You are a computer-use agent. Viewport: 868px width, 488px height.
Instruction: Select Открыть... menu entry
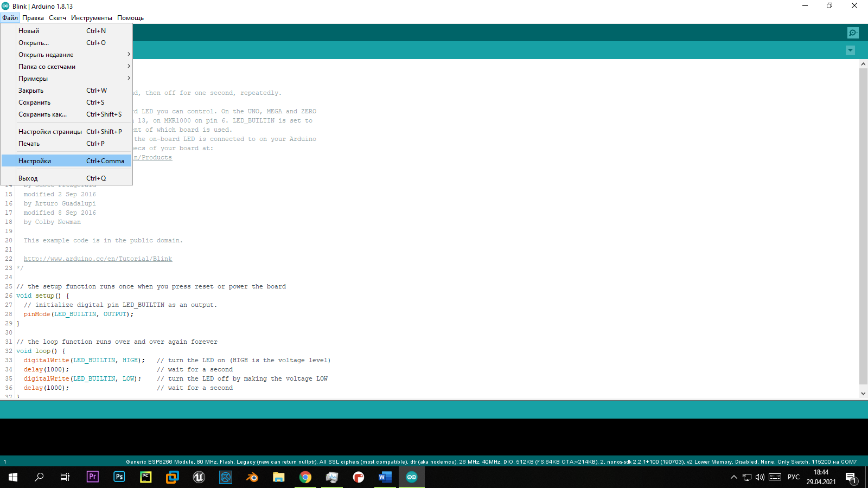(66, 43)
